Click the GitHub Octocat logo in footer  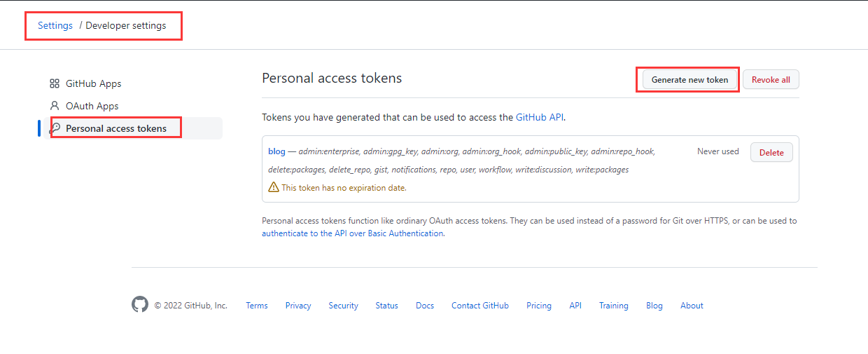(140, 304)
